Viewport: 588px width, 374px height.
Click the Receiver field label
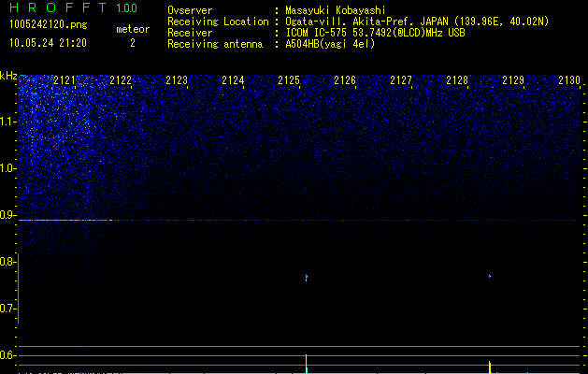(x=190, y=33)
